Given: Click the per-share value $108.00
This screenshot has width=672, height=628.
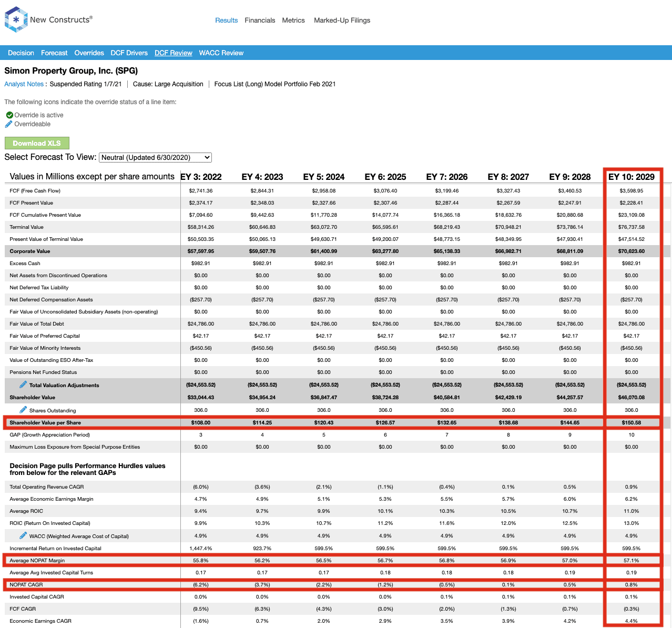Looking at the screenshot, I should pyautogui.click(x=201, y=423).
